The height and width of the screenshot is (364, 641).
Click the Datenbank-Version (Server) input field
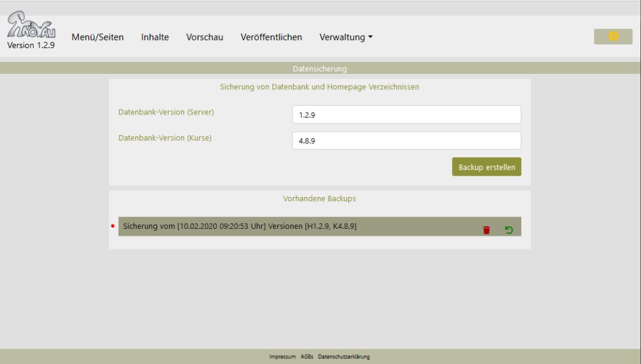406,115
